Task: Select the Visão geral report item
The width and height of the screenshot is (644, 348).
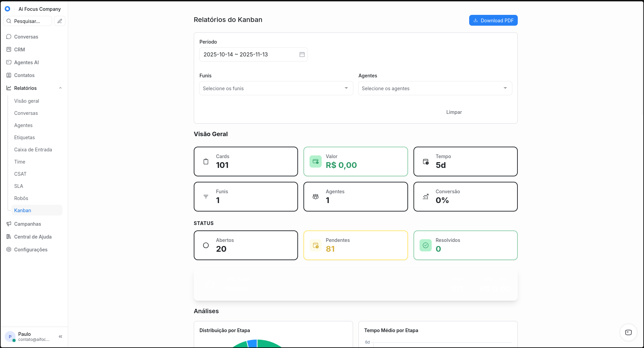Action: (x=27, y=101)
